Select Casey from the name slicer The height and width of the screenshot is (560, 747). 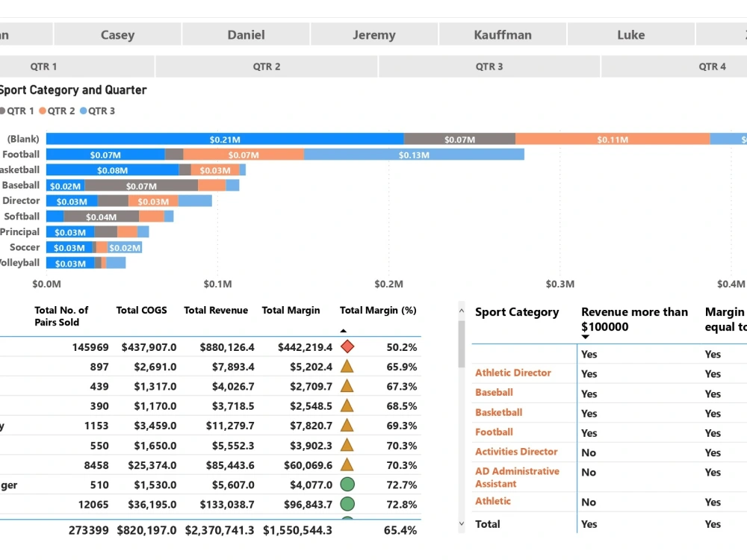click(117, 34)
